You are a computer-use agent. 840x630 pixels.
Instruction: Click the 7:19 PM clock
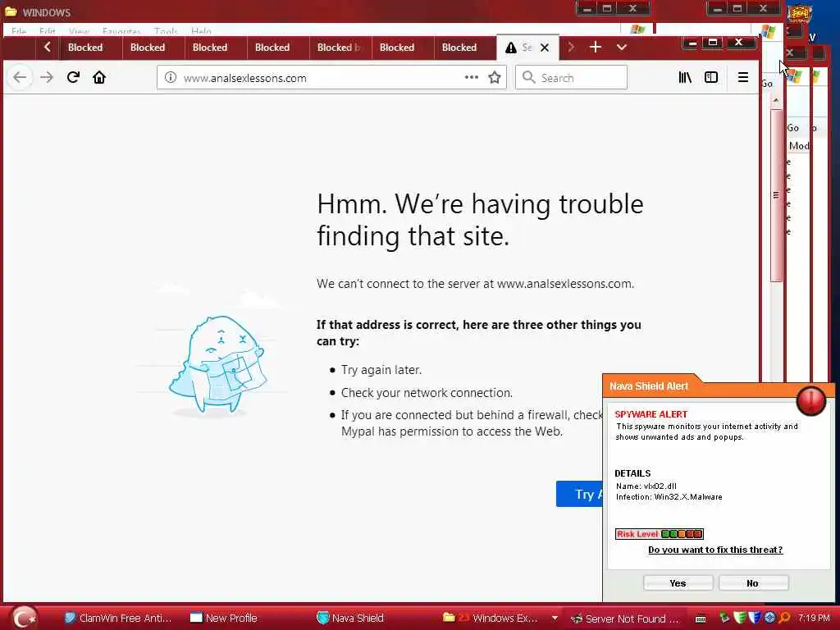tap(814, 619)
